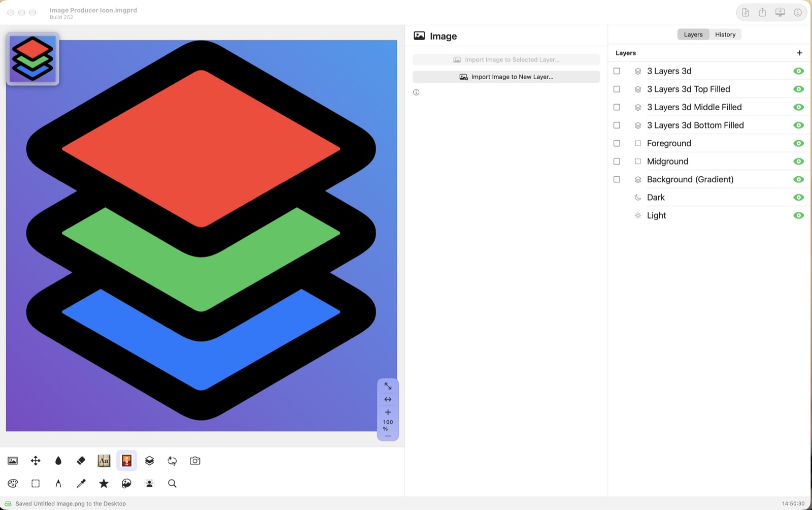Open the stacked layers tool
The height and width of the screenshot is (510, 812).
[149, 461]
